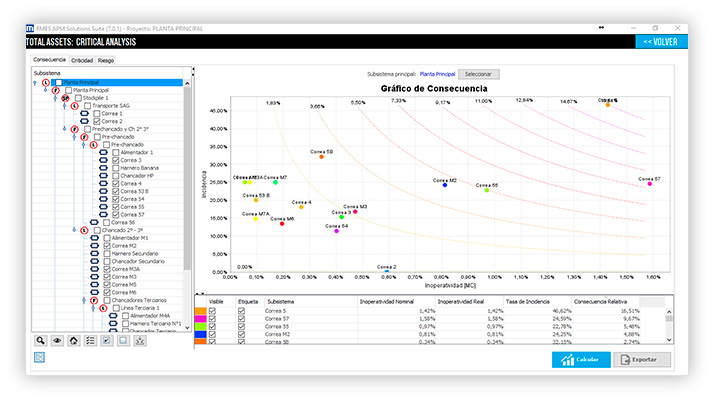
Task: Click the equipment icon beside Correa 2
Action: 84,121
